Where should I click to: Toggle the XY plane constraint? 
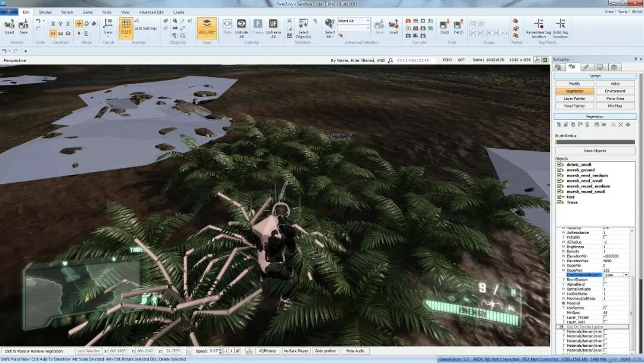(53, 33)
